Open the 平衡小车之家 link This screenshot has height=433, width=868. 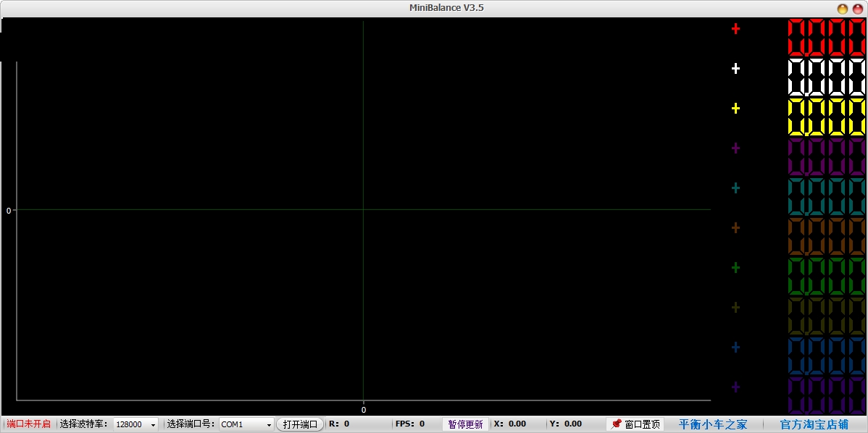click(712, 424)
